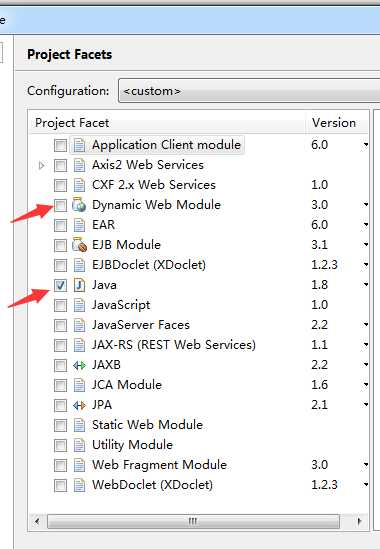Image resolution: width=380 pixels, height=549 pixels.
Task: Click the JPA arrows icon
Action: 79,405
